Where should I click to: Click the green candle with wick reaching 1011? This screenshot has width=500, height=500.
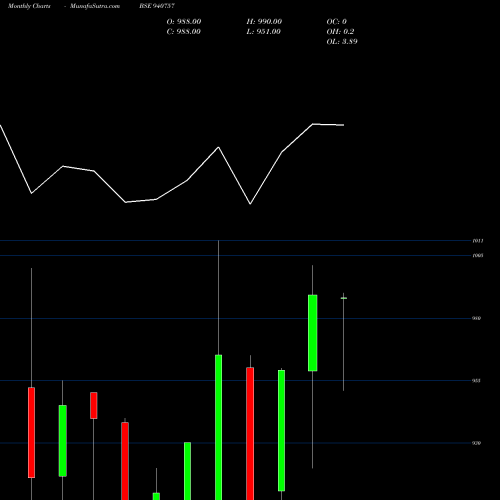click(x=219, y=427)
